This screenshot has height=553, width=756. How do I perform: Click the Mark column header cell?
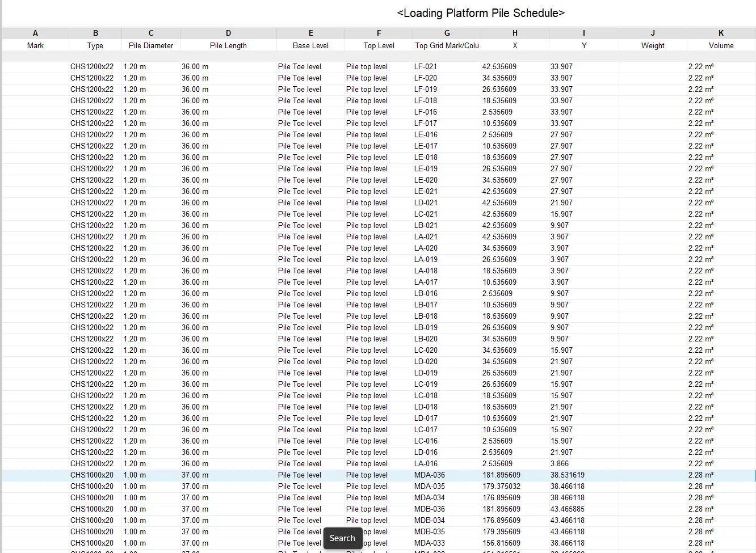pos(35,45)
